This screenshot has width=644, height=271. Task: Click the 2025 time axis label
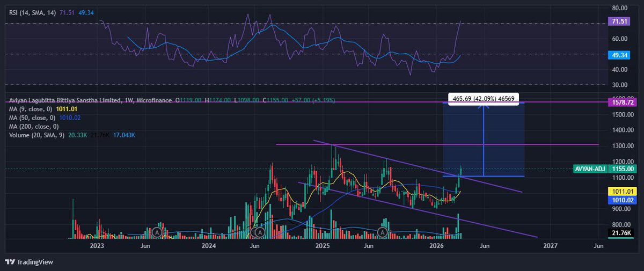coord(323,245)
